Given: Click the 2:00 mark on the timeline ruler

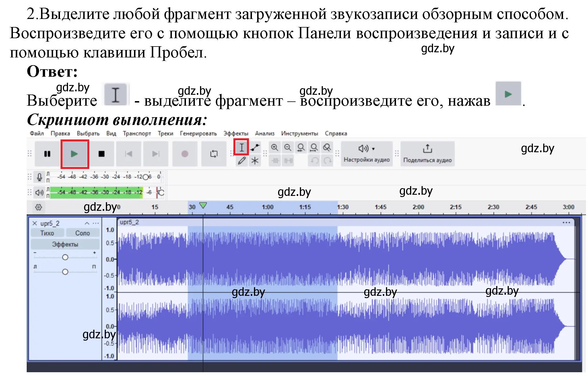Looking at the screenshot, I should click(418, 207).
